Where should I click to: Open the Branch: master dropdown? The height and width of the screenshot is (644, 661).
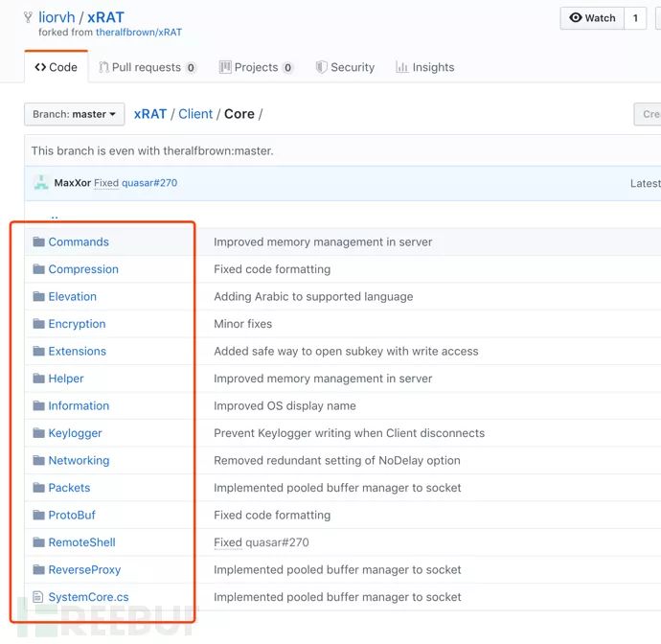click(x=75, y=114)
